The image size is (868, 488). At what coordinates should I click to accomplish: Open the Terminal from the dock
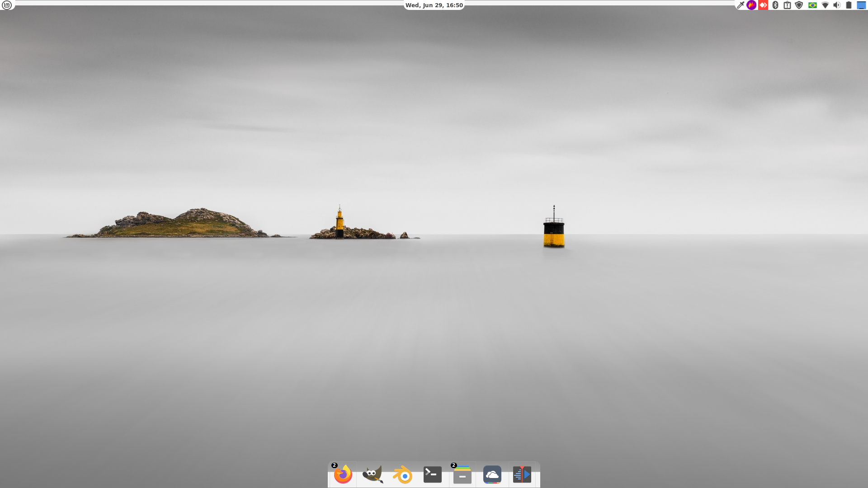(x=432, y=474)
